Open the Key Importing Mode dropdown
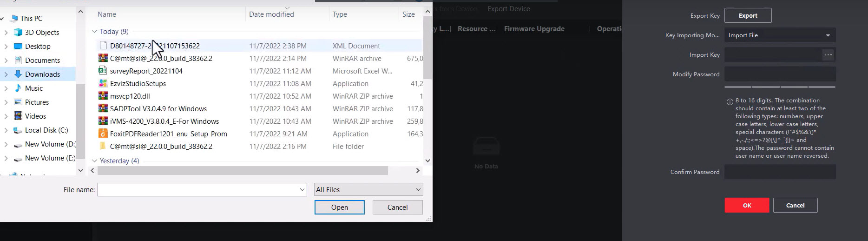 pyautogui.click(x=780, y=35)
